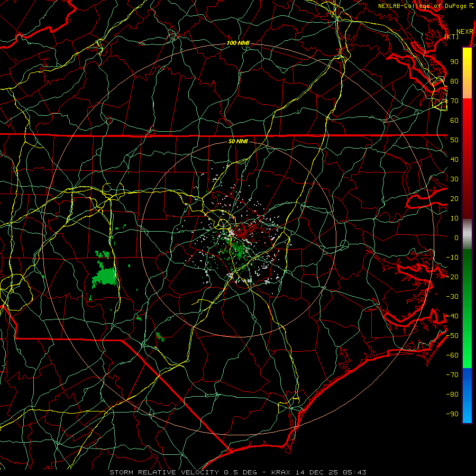Click the 70 value on velocity scale
The image size is (476, 476).
click(x=454, y=101)
